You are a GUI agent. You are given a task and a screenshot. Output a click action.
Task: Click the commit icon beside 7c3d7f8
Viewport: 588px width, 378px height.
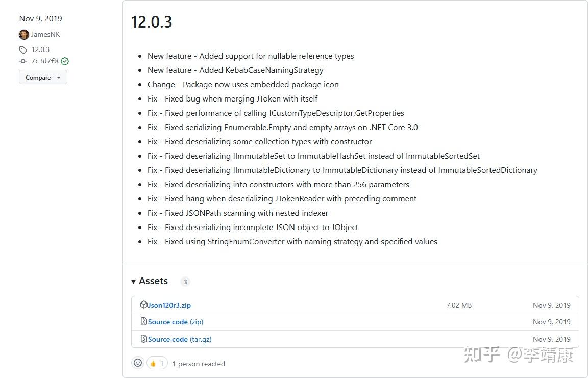23,61
